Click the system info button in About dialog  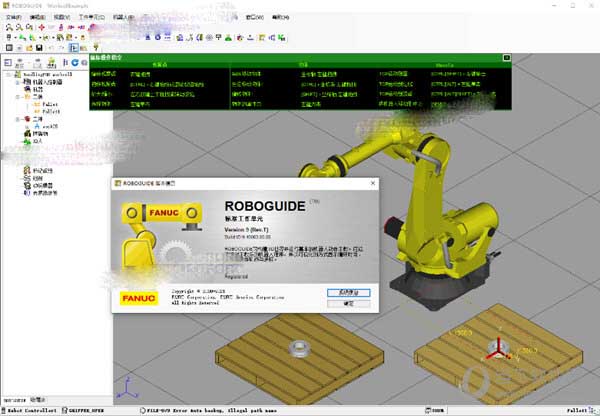(349, 293)
